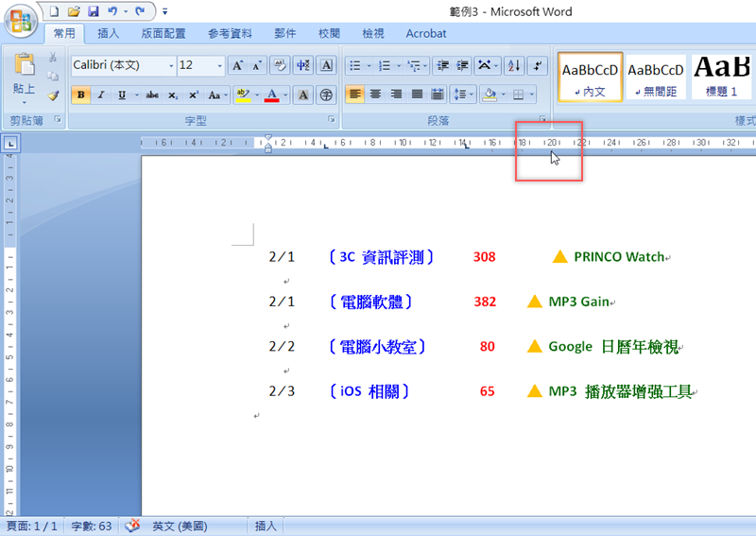Apply distributed alignment
The image size is (756, 536).
click(438, 95)
